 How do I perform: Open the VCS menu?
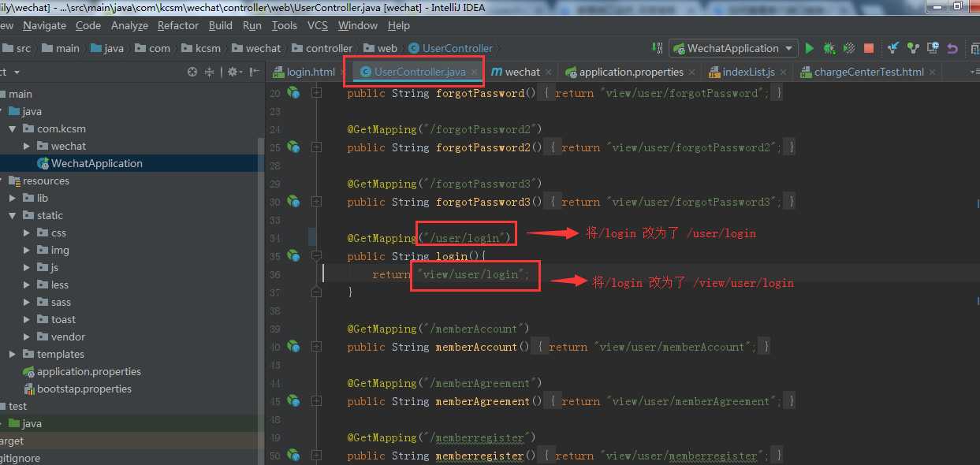[318, 25]
